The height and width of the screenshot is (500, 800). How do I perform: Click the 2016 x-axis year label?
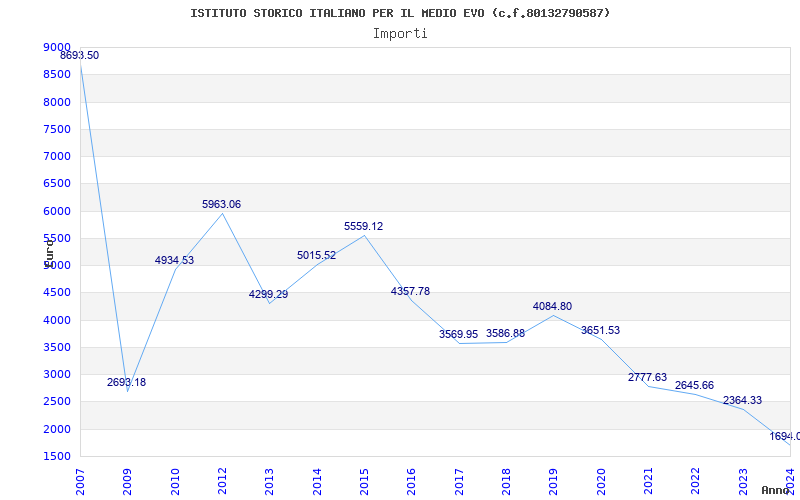[411, 481]
